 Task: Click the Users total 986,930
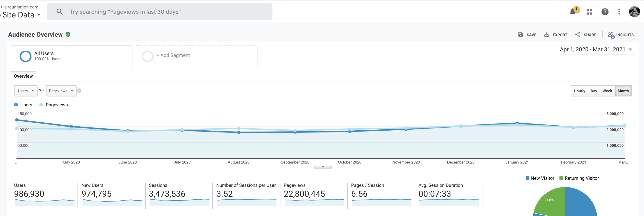point(29,194)
